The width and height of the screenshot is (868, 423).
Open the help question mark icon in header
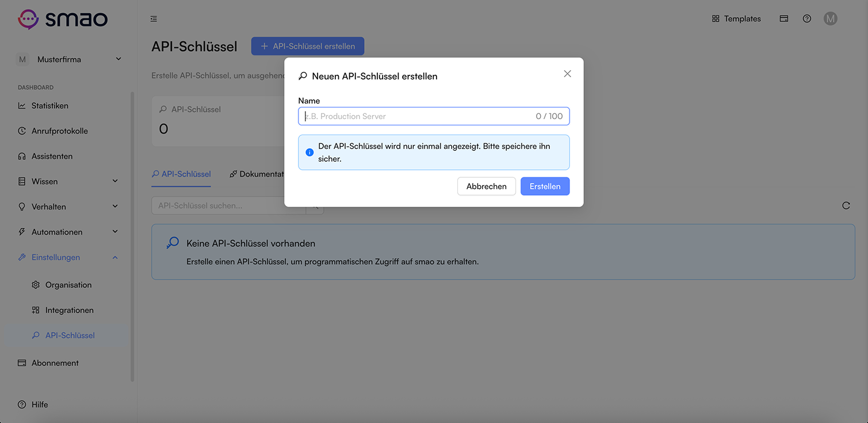coord(807,19)
